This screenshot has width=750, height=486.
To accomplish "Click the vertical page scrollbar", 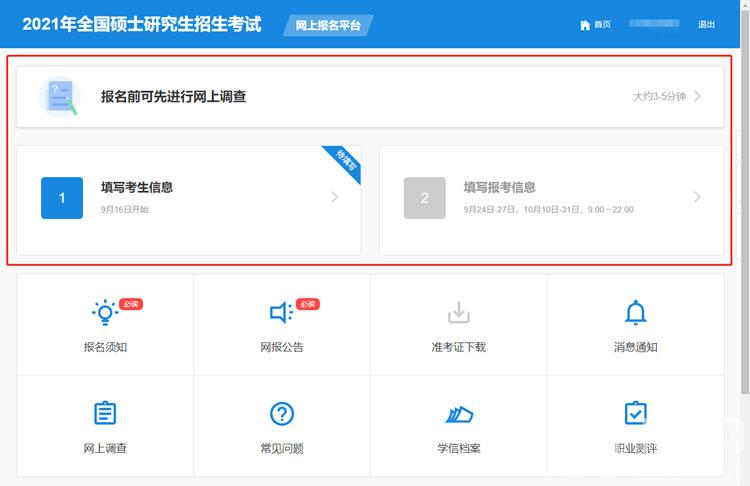I will (x=745, y=201).
